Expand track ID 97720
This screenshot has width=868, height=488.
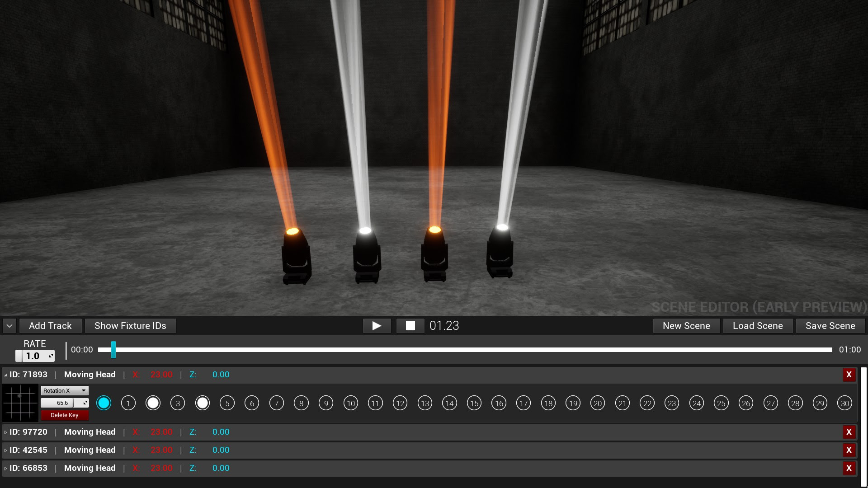(5, 432)
